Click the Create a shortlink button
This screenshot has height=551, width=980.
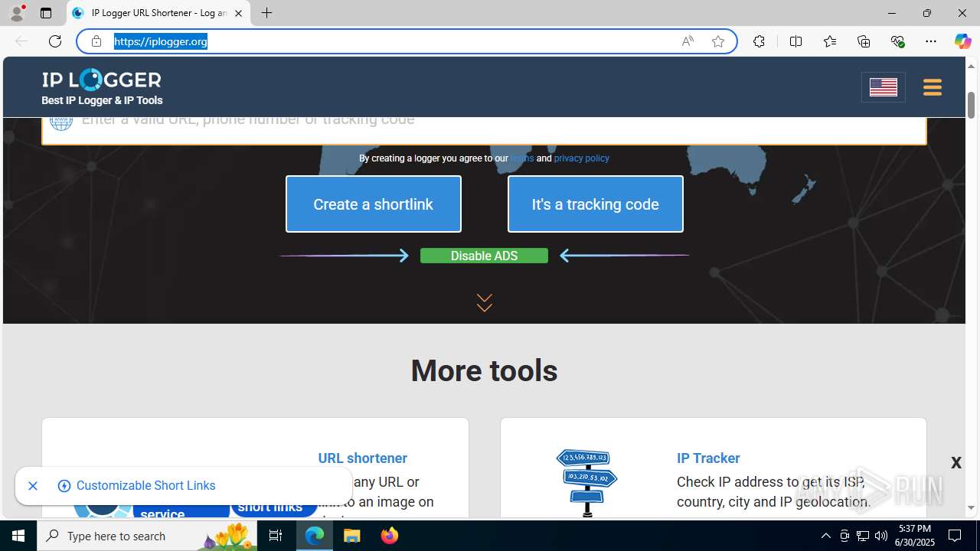374,204
